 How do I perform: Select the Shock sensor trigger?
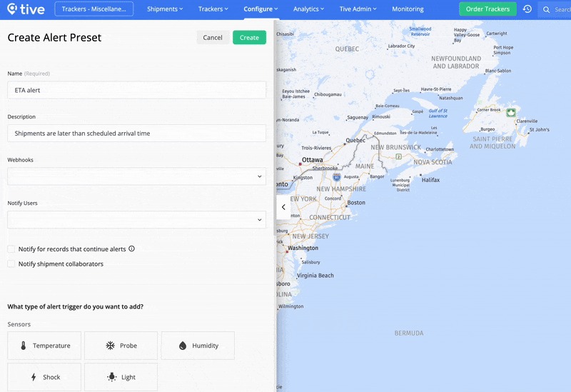(44, 377)
